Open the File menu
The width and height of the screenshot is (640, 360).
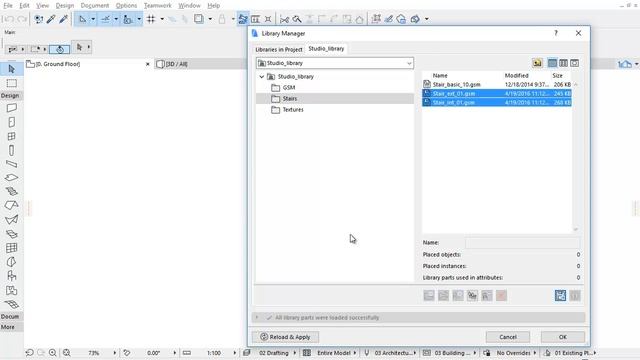coord(8,5)
